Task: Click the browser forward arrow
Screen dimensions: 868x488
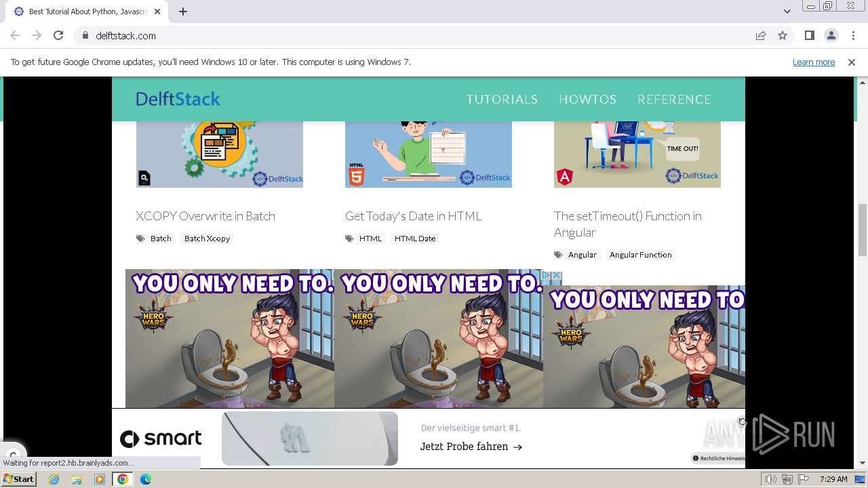Action: click(x=37, y=35)
